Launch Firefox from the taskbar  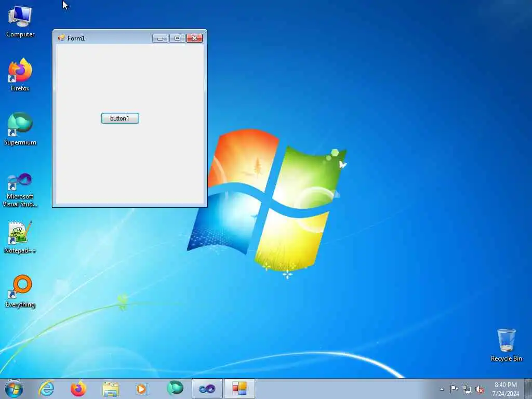[78, 389]
